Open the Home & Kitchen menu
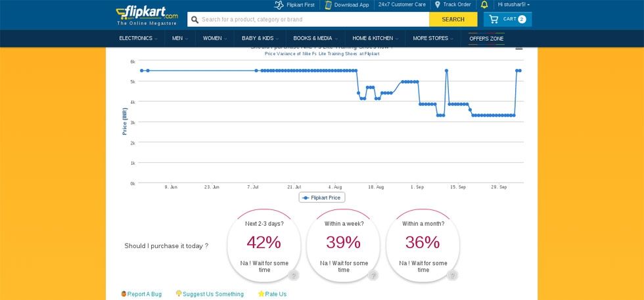This screenshot has width=644, height=300. click(x=375, y=38)
